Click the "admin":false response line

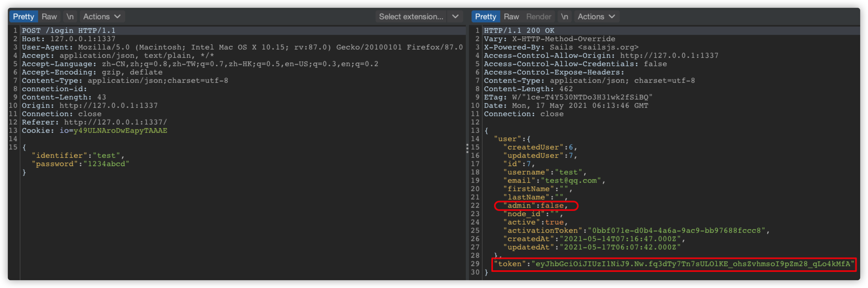coord(536,205)
